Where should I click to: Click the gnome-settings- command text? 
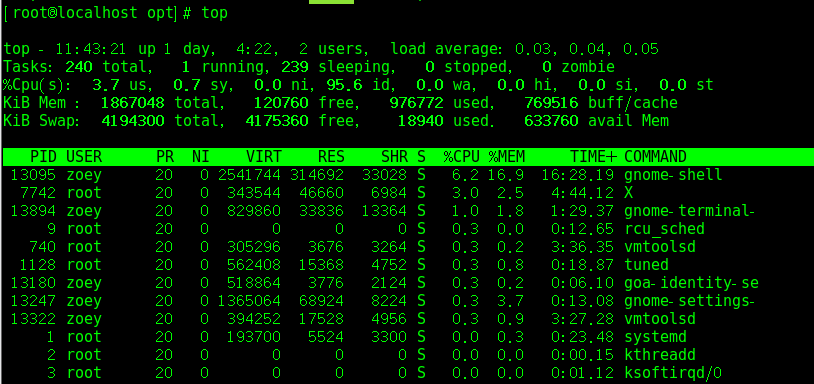click(x=689, y=301)
